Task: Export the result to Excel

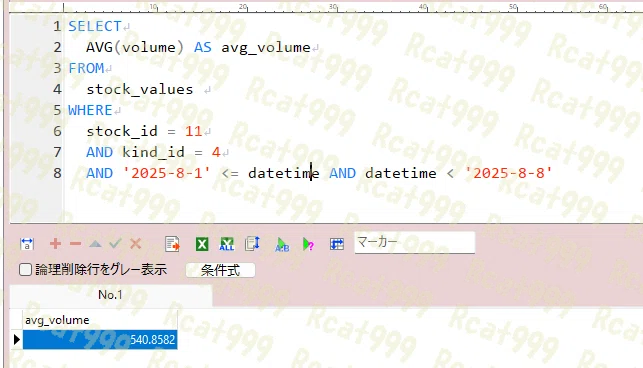Action: (202, 244)
